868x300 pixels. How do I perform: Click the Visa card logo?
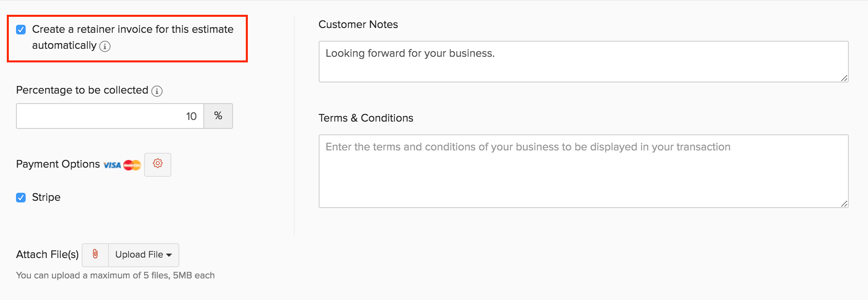pos(112,165)
